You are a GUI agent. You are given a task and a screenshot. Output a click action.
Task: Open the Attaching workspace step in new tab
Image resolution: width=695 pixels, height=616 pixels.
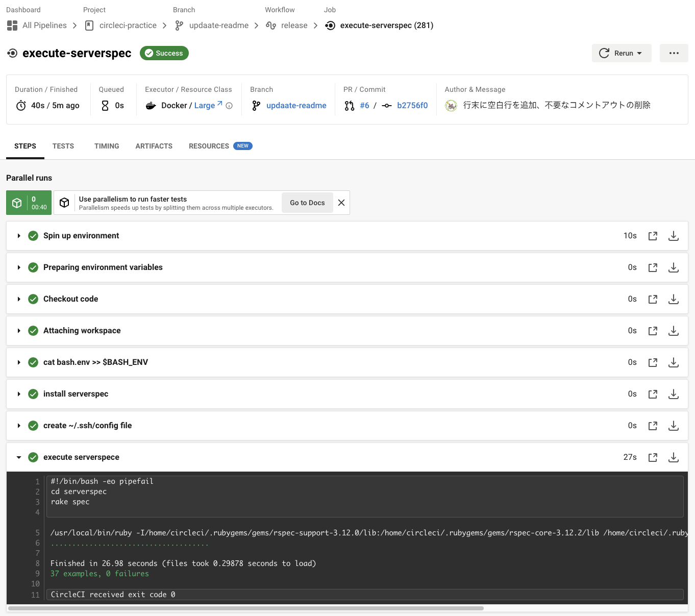tap(653, 330)
